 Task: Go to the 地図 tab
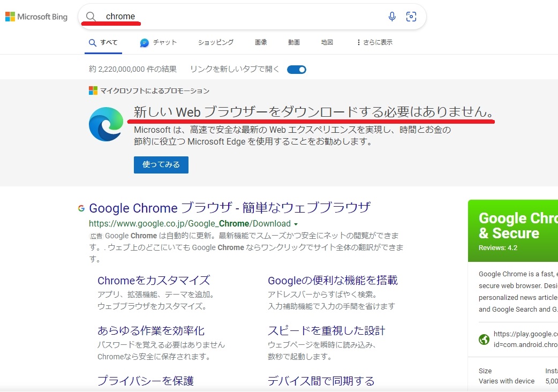327,42
